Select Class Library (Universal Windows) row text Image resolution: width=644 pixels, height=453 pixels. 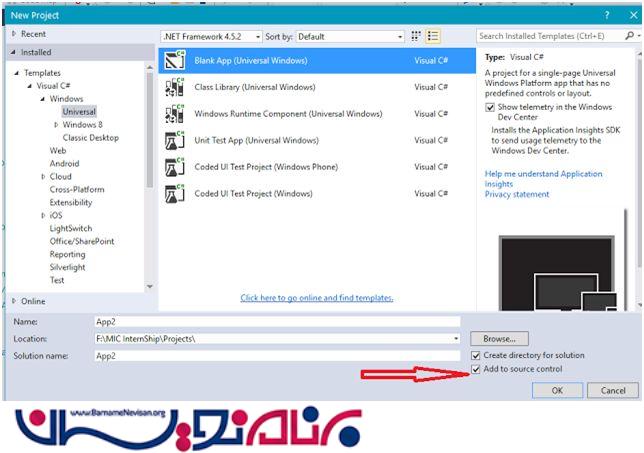click(x=255, y=87)
